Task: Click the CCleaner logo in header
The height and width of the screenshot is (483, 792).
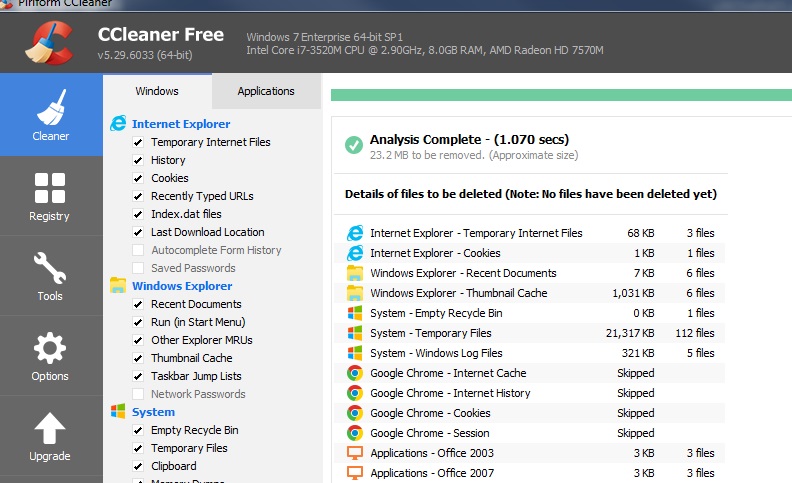Action: point(49,43)
